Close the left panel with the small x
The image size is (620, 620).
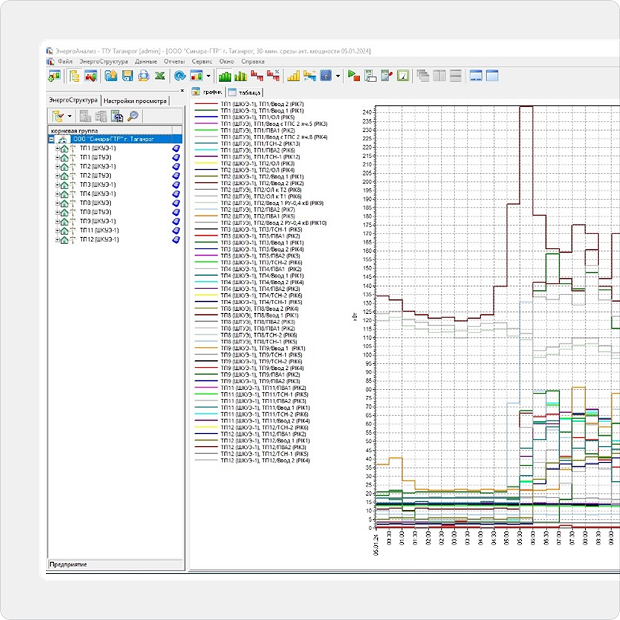pos(182,91)
